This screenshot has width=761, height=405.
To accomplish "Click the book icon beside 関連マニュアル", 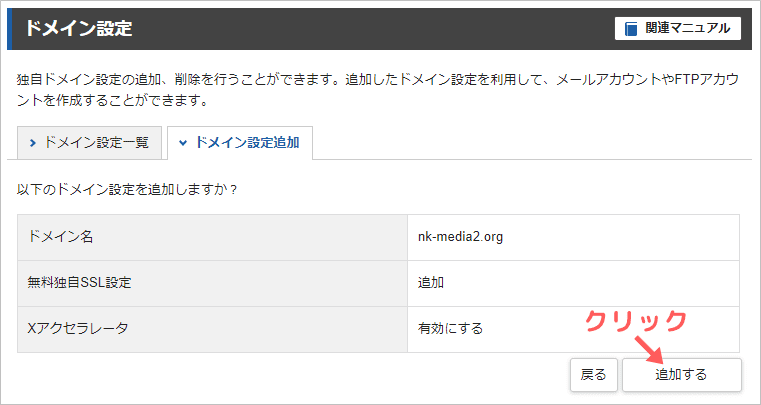I will pyautogui.click(x=631, y=29).
